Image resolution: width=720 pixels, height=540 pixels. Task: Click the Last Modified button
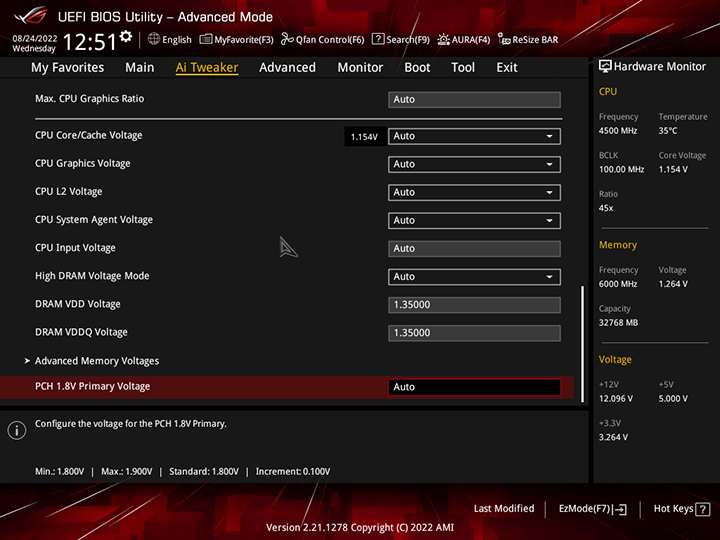point(504,509)
